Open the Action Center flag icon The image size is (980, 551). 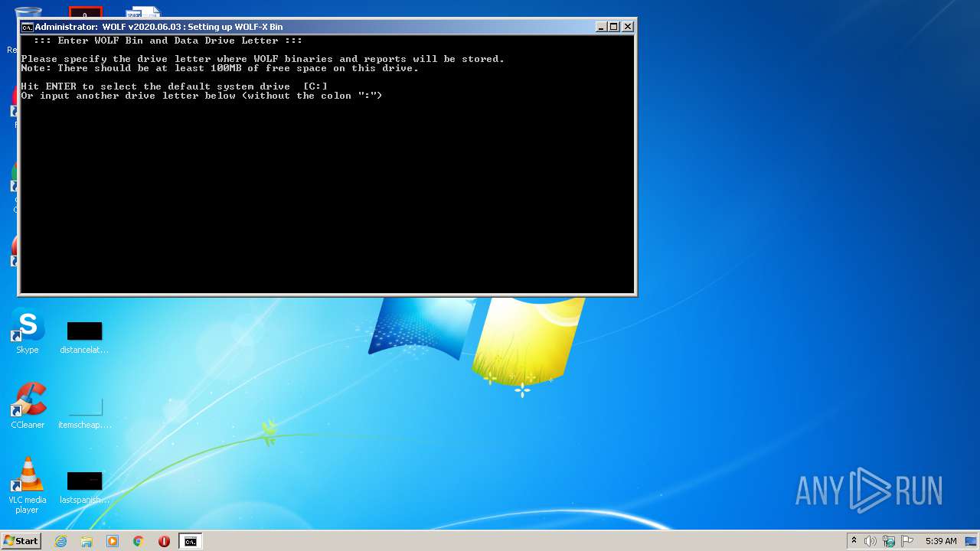(x=907, y=541)
